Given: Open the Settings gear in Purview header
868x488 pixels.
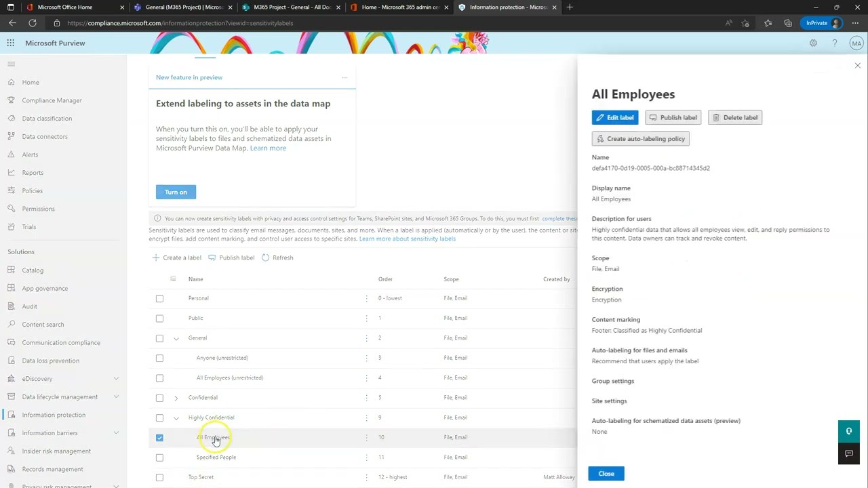Looking at the screenshot, I should point(813,43).
